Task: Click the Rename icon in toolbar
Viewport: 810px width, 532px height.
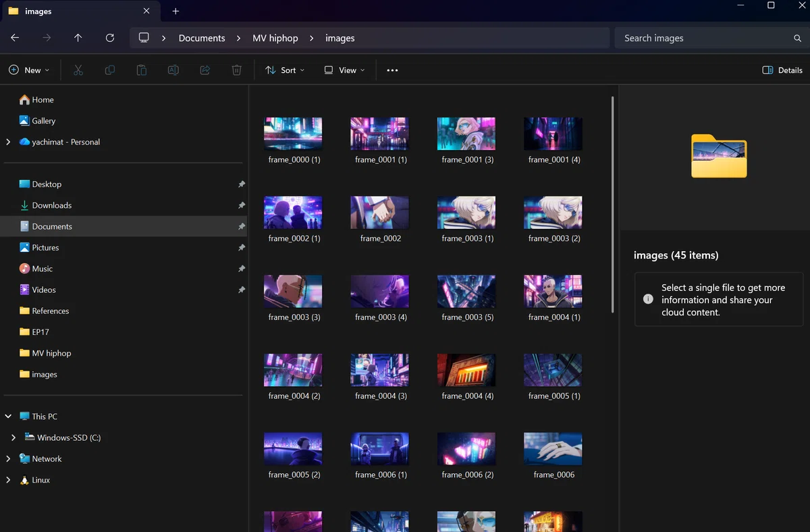Action: click(173, 70)
